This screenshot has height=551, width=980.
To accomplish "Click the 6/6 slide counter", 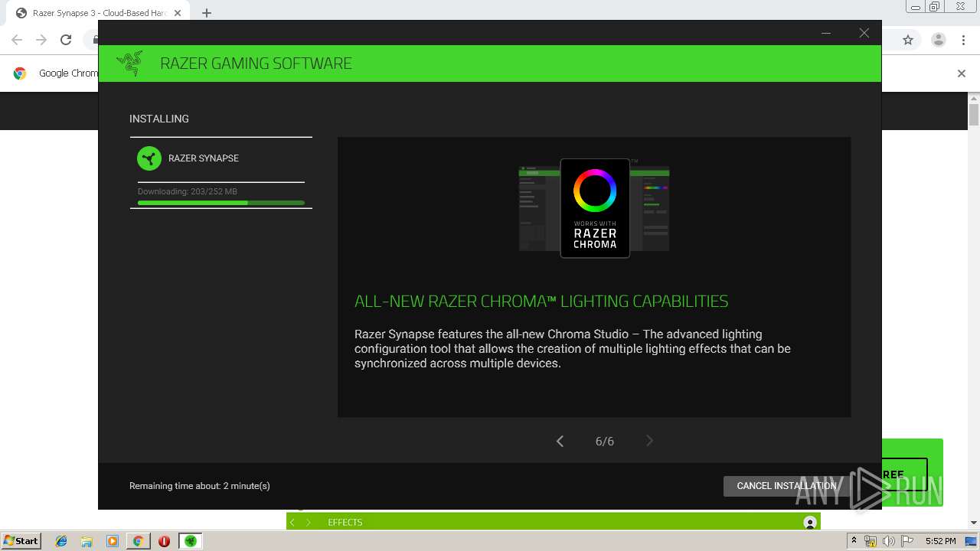I will (604, 442).
